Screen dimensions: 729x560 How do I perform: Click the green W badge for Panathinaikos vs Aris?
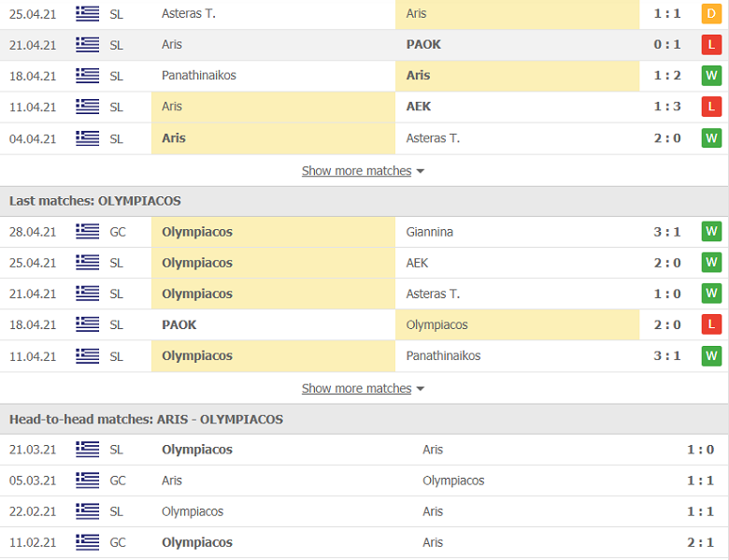[x=711, y=76]
